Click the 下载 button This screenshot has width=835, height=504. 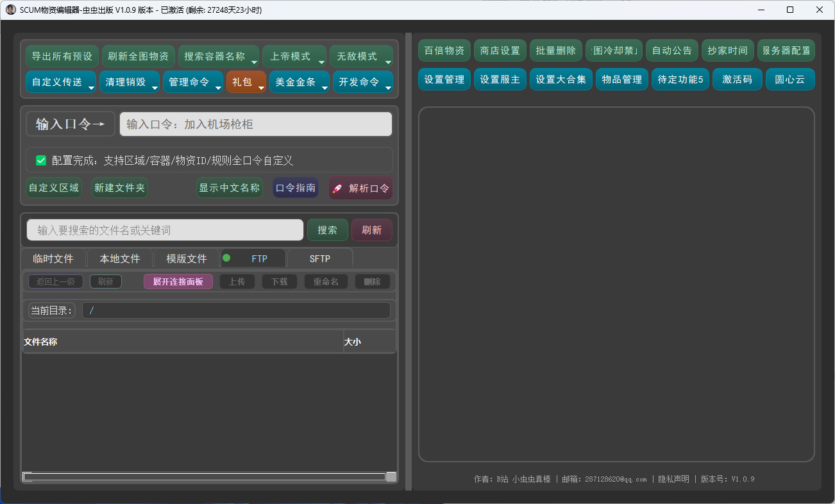click(280, 281)
